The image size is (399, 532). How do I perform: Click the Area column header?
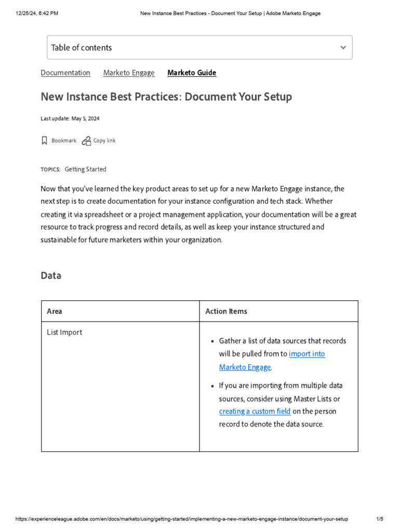tap(55, 311)
